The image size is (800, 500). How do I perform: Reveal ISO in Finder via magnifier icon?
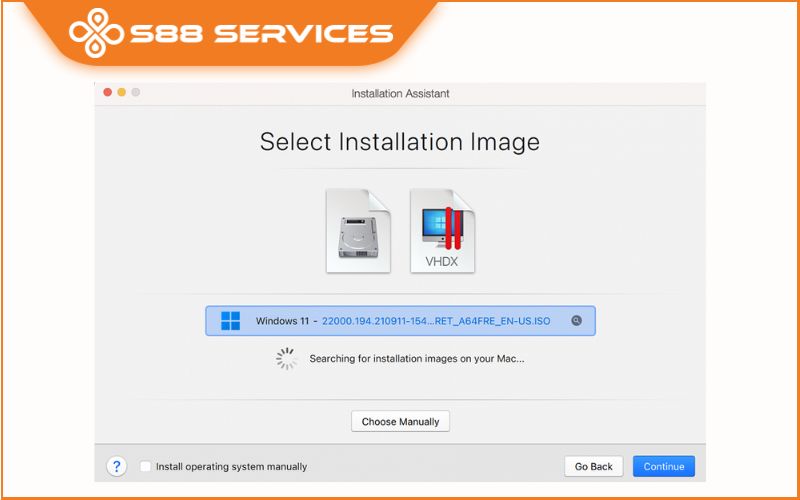pos(576,321)
